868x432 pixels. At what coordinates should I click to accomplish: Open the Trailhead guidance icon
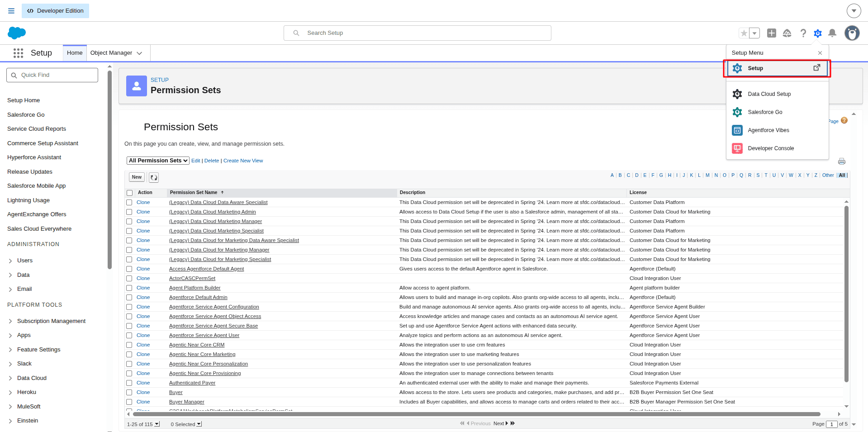(787, 33)
